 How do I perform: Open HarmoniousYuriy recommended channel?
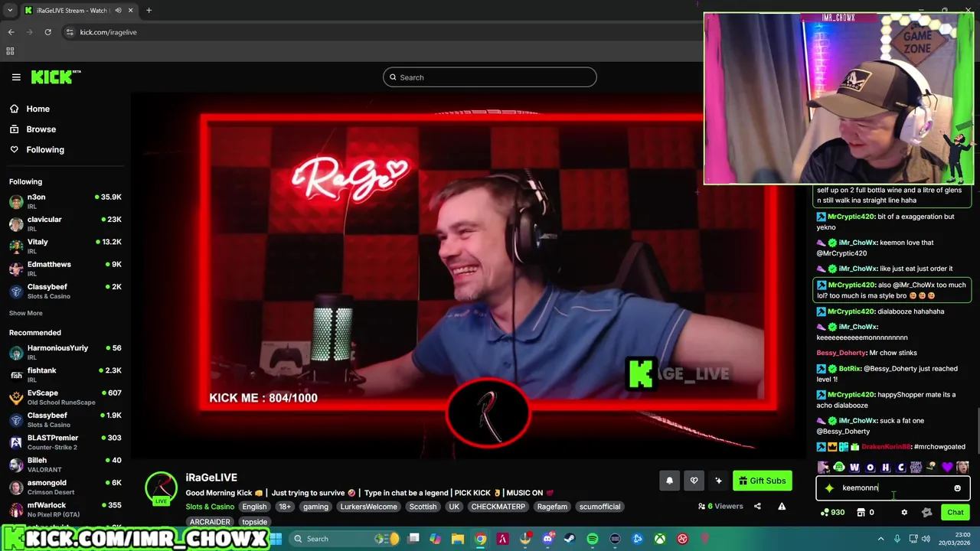pyautogui.click(x=65, y=353)
